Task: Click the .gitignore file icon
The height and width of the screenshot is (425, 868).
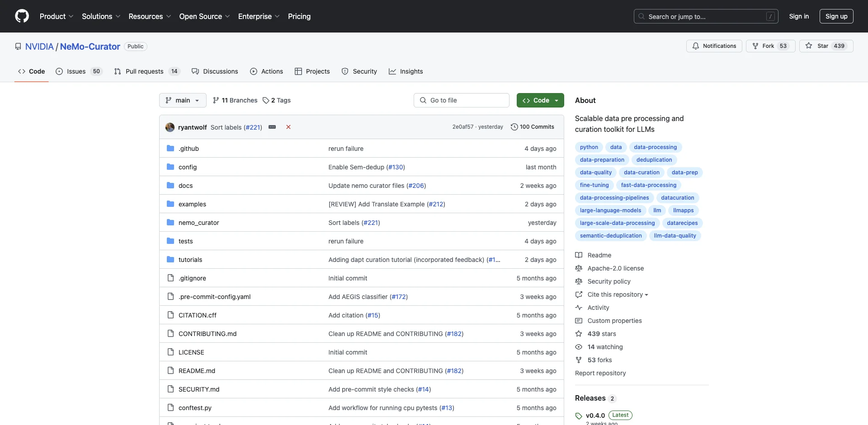Action: (x=170, y=278)
